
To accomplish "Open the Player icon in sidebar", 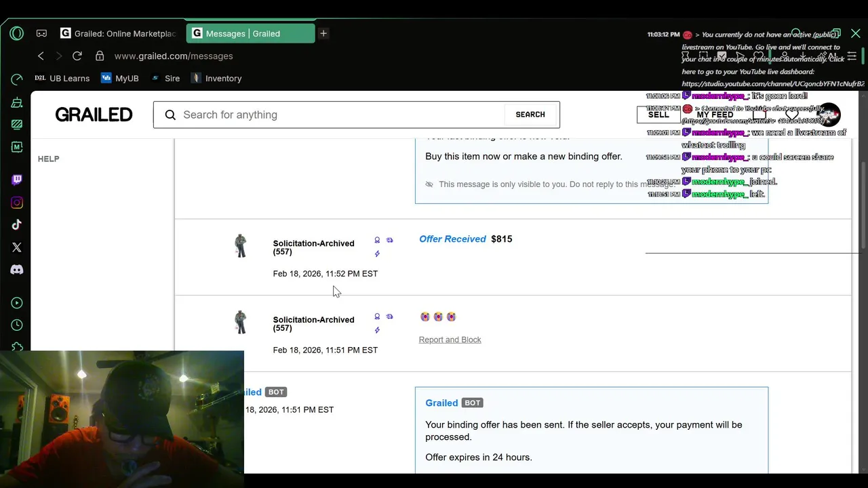I will coord(17,303).
